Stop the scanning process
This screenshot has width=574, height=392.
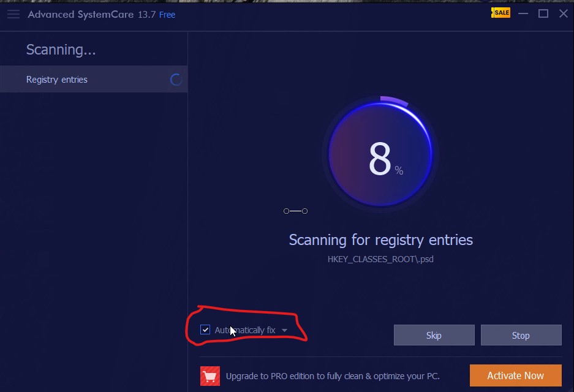click(x=521, y=335)
